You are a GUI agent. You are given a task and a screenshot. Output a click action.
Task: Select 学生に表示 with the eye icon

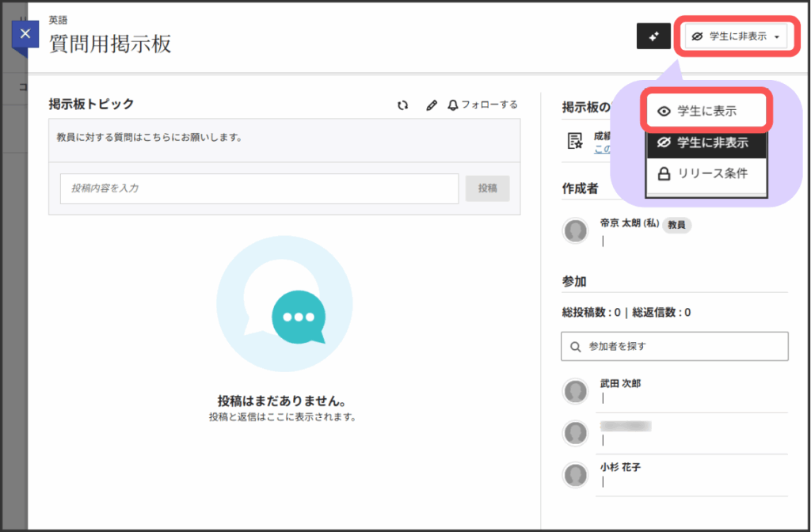pos(706,112)
